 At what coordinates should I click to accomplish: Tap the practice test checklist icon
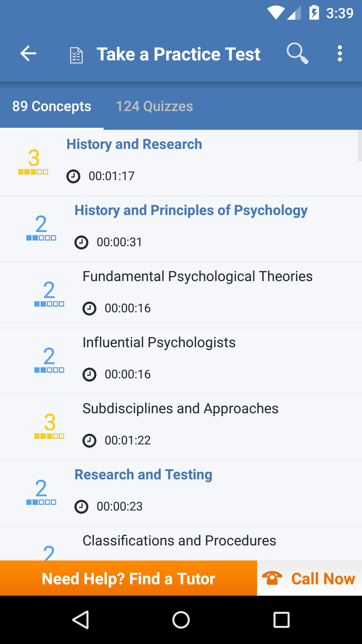coord(76,55)
